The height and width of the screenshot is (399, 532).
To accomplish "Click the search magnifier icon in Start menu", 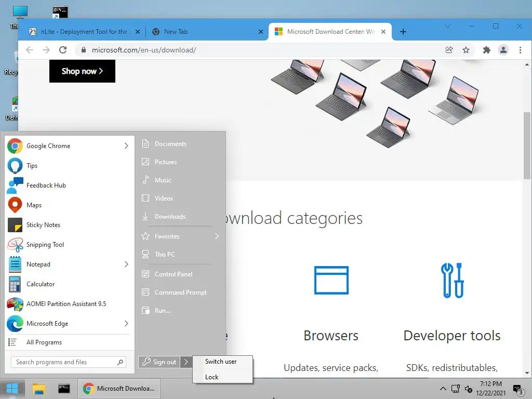I will click(120, 362).
